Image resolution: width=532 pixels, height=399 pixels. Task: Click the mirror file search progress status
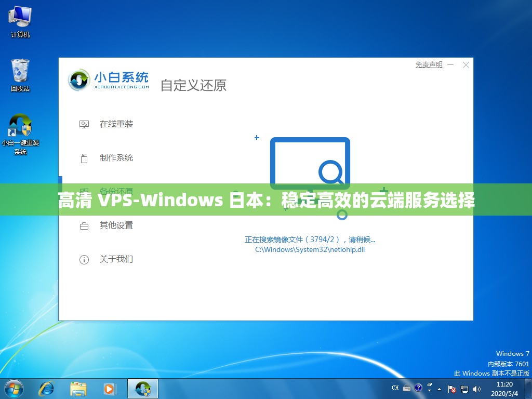point(310,239)
